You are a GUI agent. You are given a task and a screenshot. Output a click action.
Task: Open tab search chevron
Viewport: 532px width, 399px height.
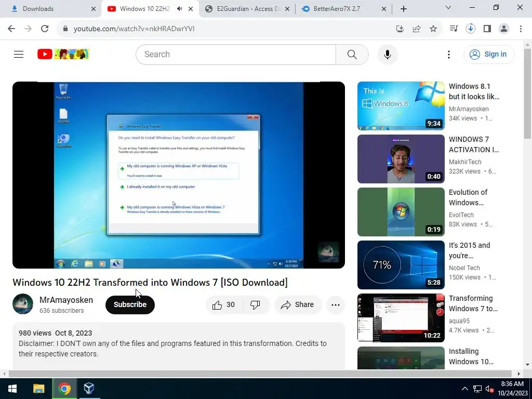(448, 7)
